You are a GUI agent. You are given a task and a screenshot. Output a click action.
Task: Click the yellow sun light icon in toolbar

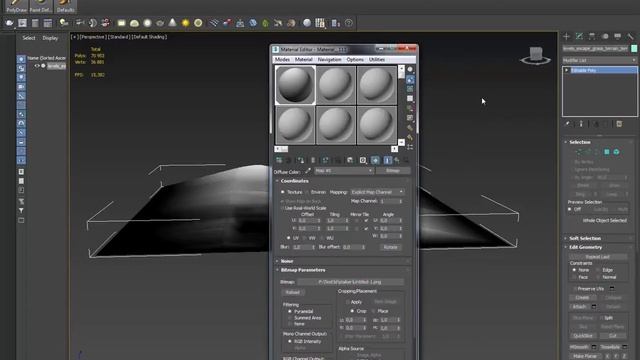point(185,23)
